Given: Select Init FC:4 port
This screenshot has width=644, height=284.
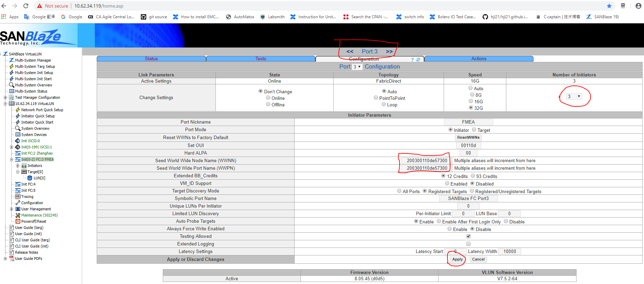Looking at the screenshot, I should (28, 184).
